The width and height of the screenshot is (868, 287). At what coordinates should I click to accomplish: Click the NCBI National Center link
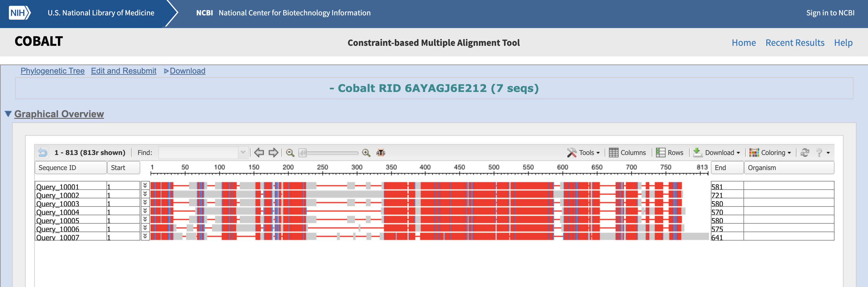[x=284, y=13]
